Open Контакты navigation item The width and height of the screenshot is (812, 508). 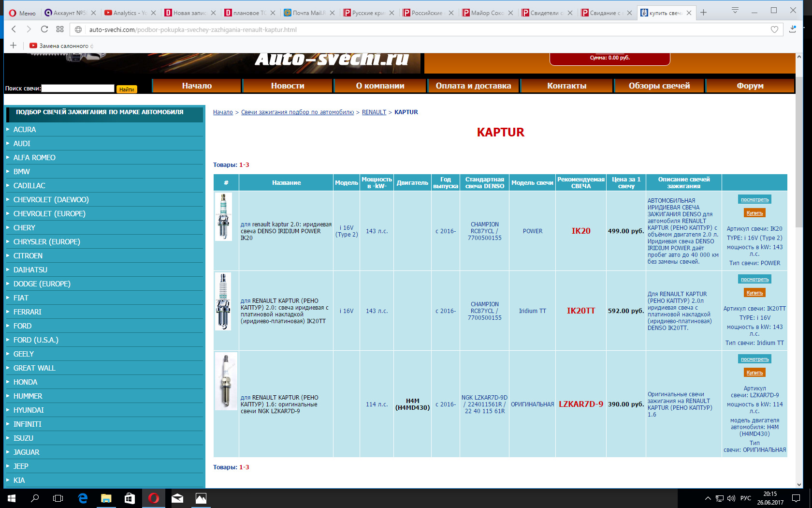pyautogui.click(x=566, y=86)
